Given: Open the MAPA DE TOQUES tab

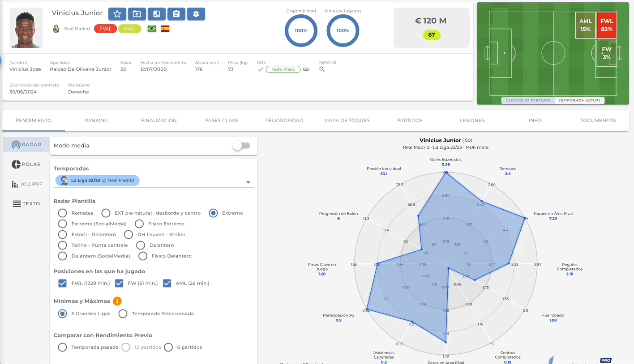Looking at the screenshot, I should click(x=347, y=121).
